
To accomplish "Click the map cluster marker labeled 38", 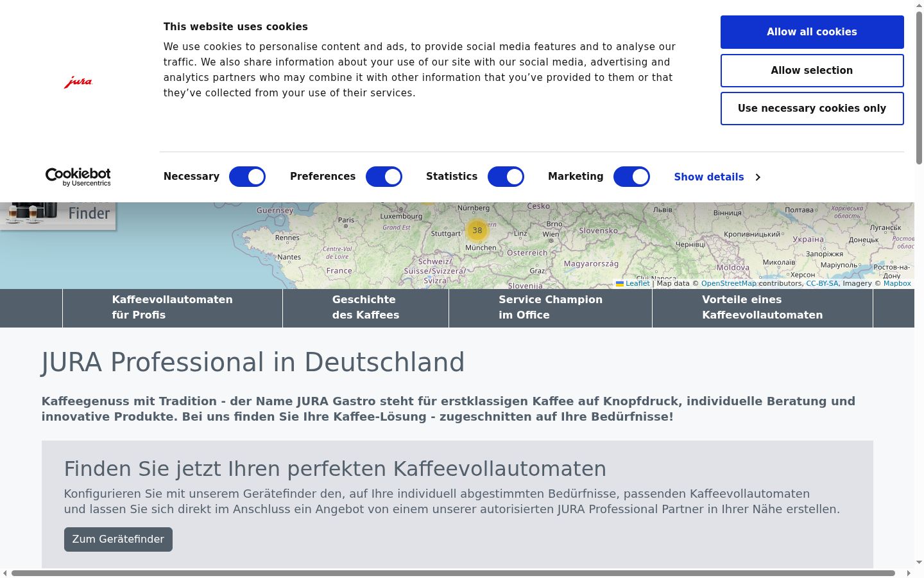I will (477, 230).
